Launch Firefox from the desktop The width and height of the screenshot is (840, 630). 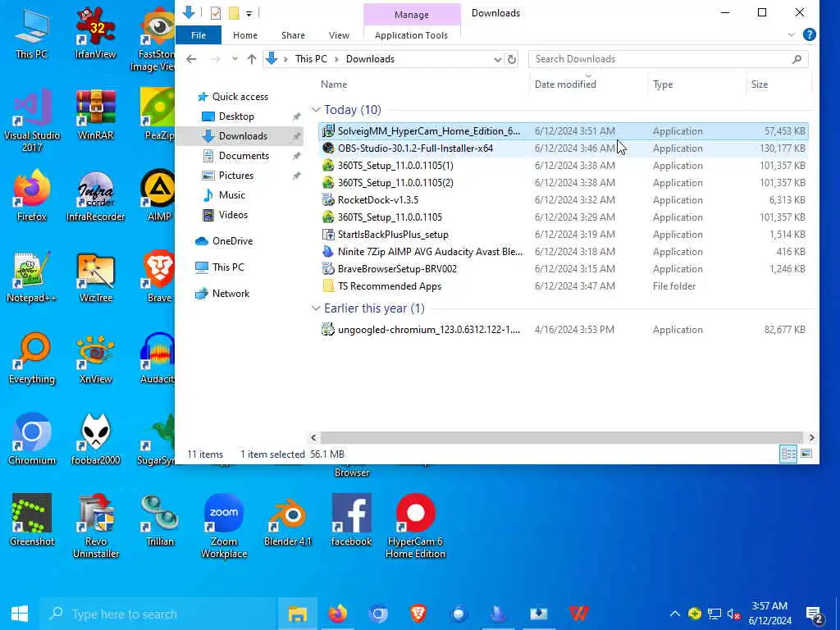(x=32, y=195)
